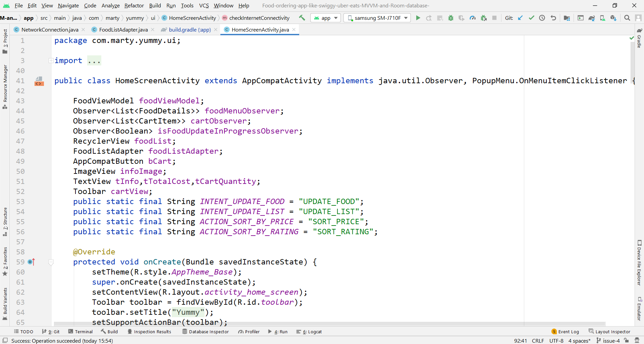Open the Gradle side panel
Viewport: 644px width, 344px height.
(639, 38)
